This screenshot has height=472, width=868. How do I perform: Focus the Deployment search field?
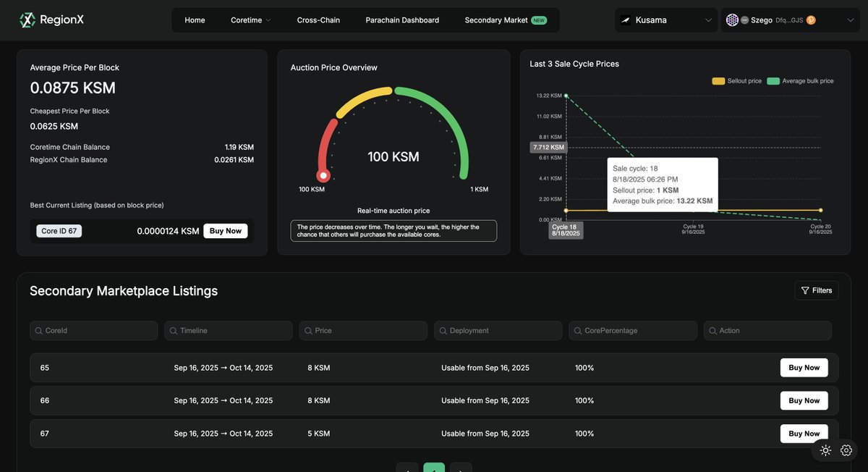pos(498,331)
